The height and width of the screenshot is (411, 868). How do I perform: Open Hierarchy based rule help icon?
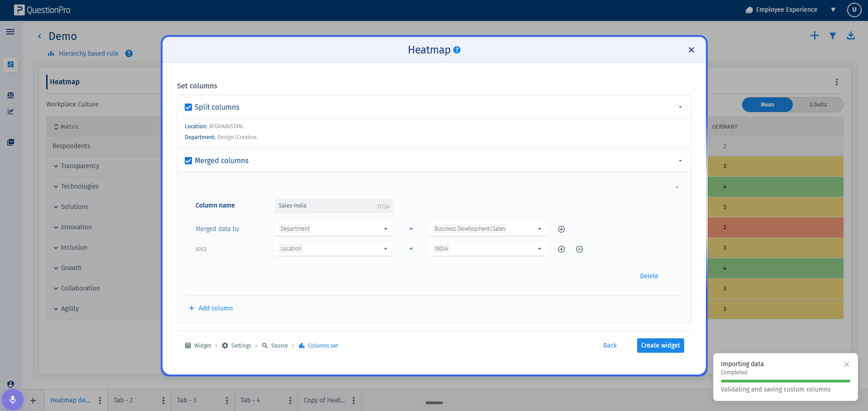pos(129,53)
